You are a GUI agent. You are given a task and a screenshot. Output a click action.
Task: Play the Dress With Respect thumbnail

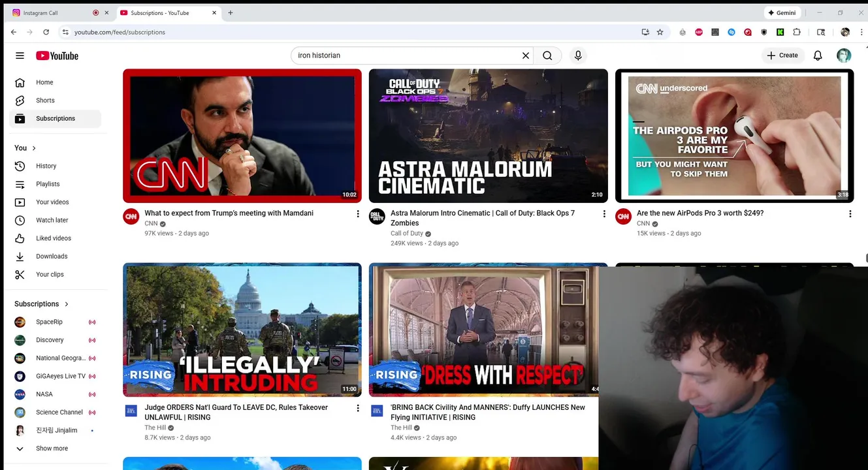point(484,330)
